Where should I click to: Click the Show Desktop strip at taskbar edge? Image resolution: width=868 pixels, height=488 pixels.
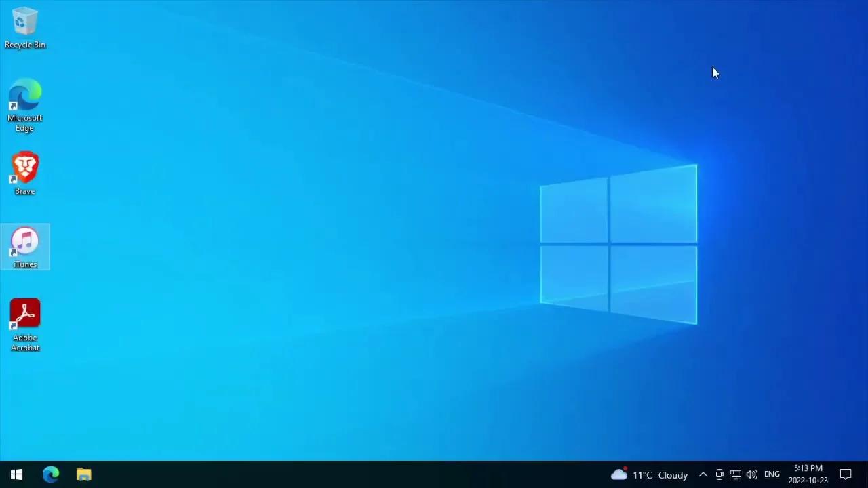click(x=866, y=474)
